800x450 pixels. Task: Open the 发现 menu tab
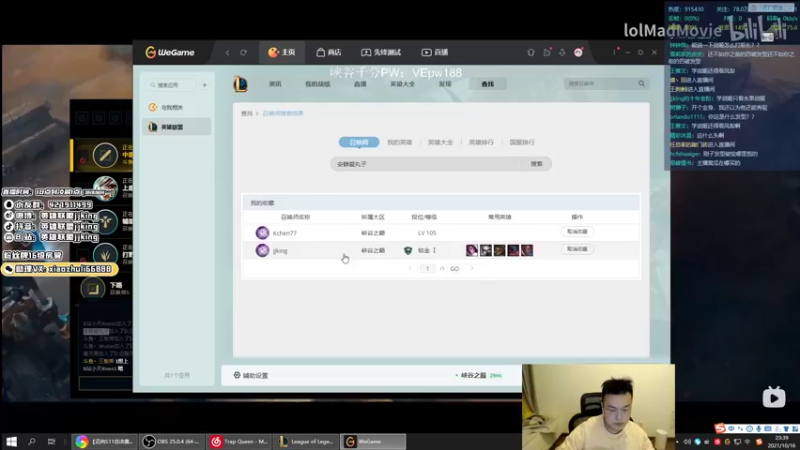tap(445, 84)
